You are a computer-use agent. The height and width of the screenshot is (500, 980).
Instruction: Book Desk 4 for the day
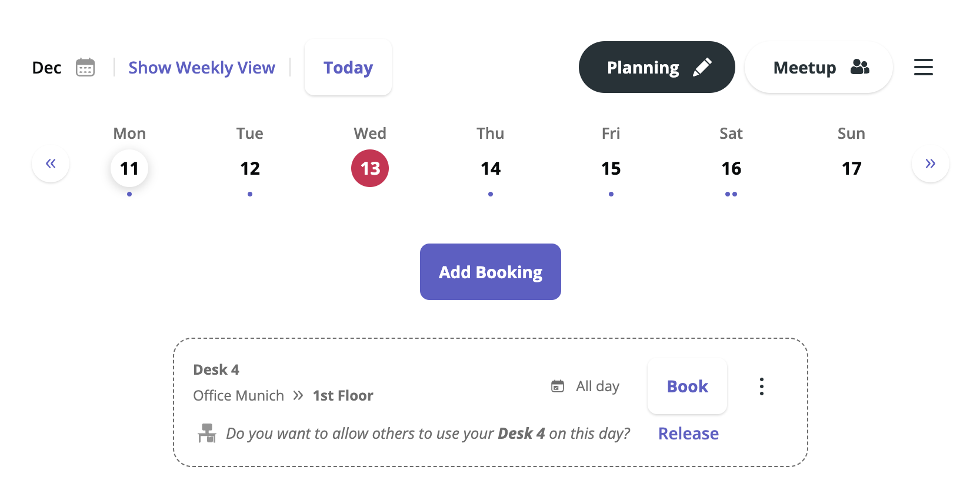(x=687, y=386)
